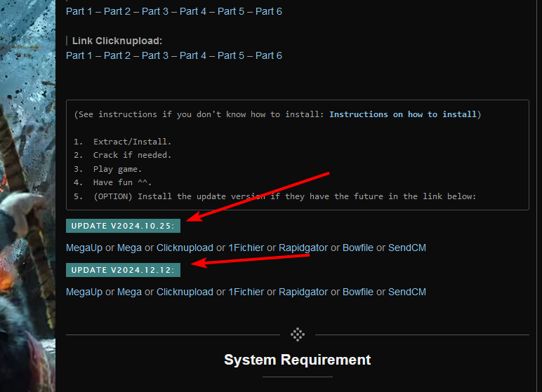
Task: Open Bowfile link under UPDATE V2024.10.25
Action: tap(358, 248)
